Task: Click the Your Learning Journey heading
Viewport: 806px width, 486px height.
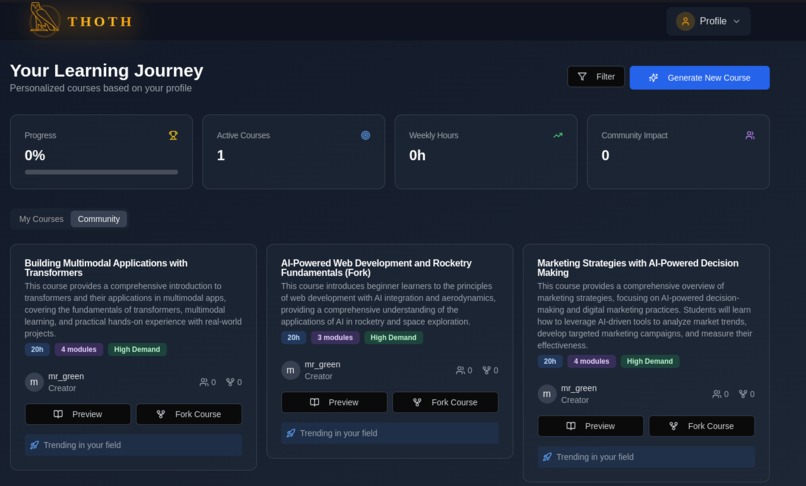Action: [106, 70]
